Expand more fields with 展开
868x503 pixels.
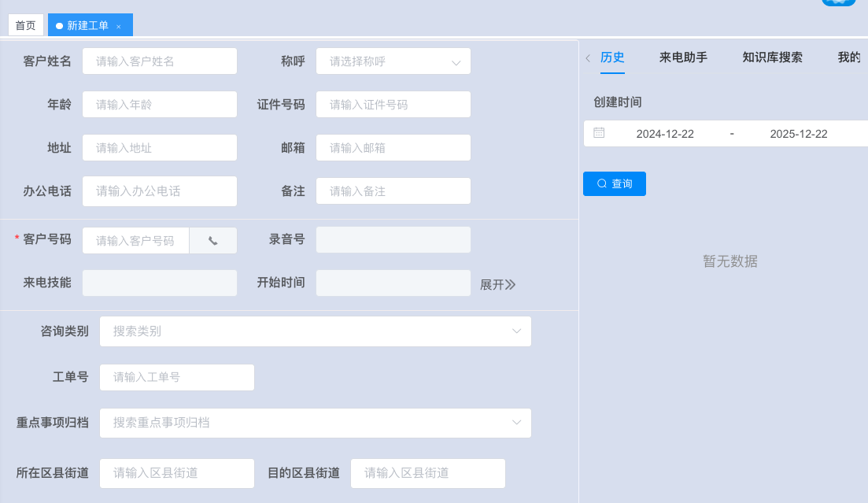point(497,284)
